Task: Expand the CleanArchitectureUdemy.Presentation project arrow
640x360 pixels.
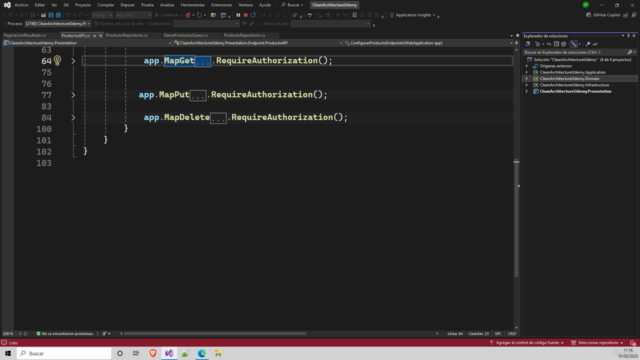Action: pyautogui.click(x=527, y=91)
